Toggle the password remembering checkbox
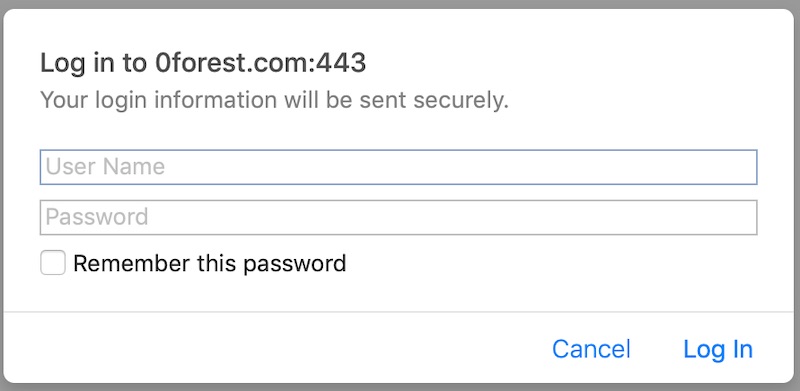800x391 pixels. [53, 263]
